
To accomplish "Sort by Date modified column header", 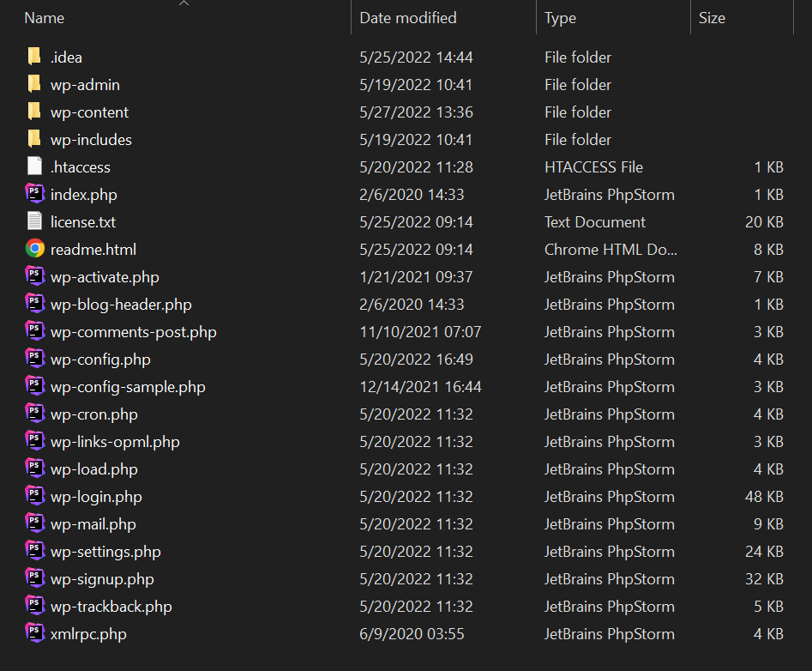I will click(x=408, y=18).
